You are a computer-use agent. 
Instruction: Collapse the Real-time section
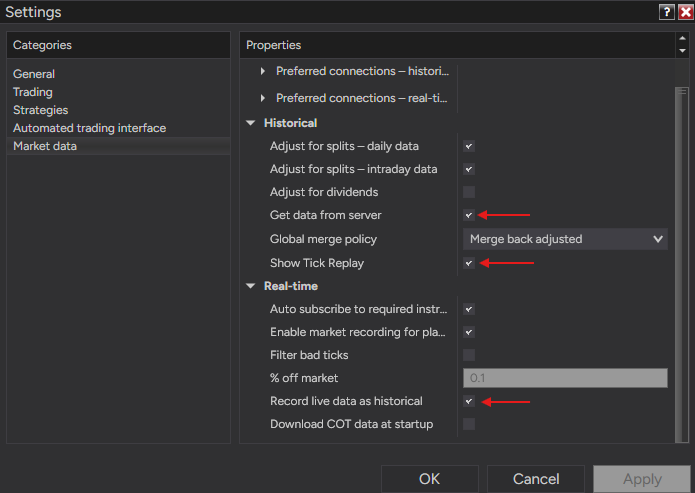tap(251, 286)
